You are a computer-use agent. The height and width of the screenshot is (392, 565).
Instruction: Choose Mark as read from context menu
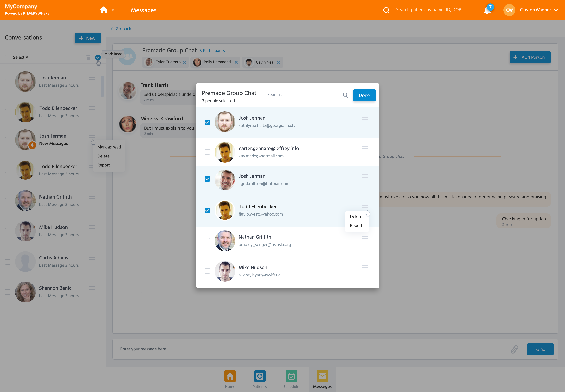coord(109,147)
